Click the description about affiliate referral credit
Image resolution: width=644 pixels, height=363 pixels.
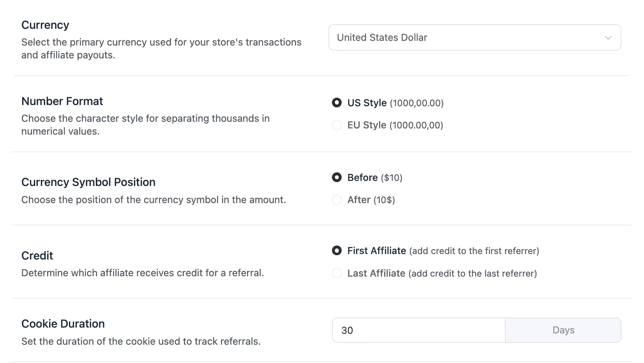tap(143, 273)
